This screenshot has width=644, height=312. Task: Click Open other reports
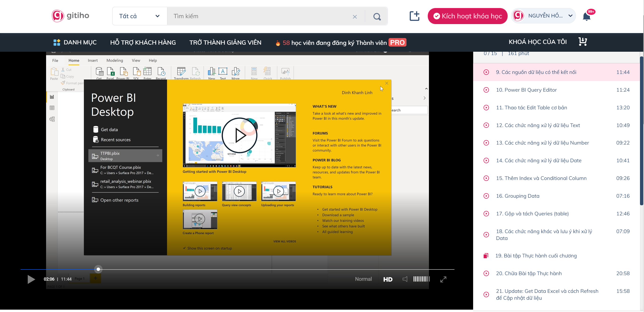[115, 200]
